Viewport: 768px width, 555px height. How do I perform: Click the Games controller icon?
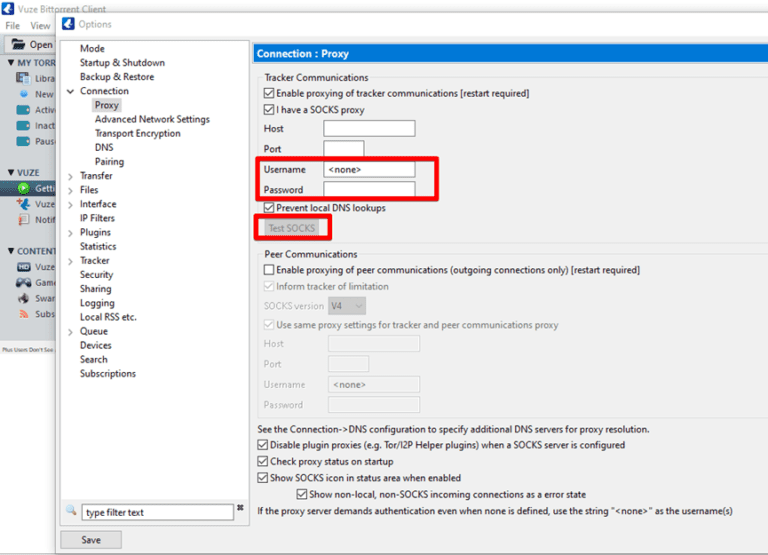coord(24,283)
